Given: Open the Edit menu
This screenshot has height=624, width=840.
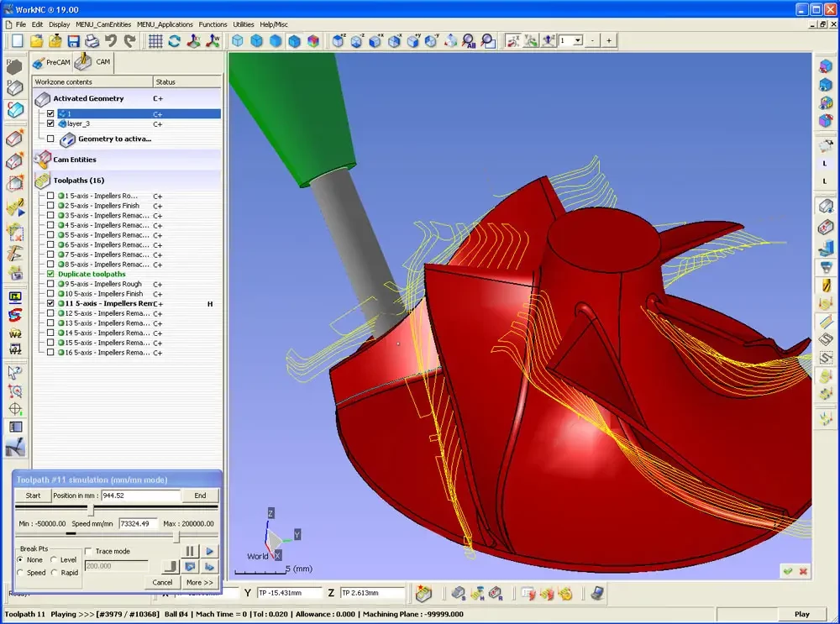Looking at the screenshot, I should (x=37, y=24).
